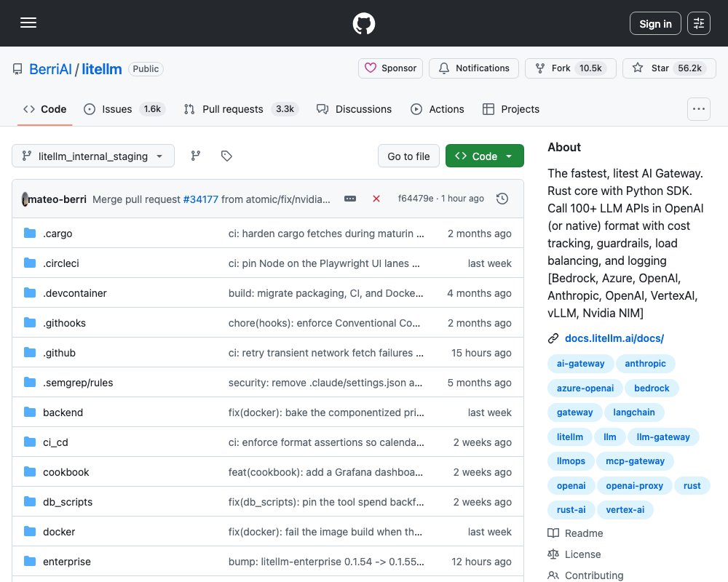Select the ai-gateway topic tag

(580, 364)
